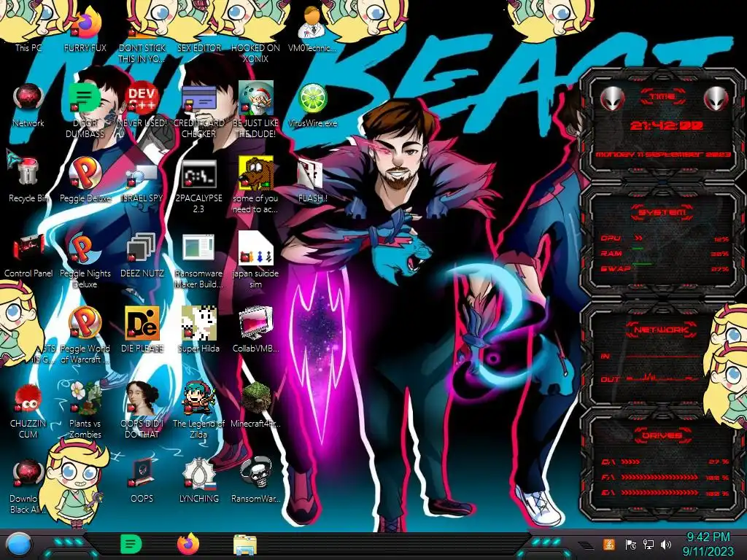Viewport: 747px width, 560px height.
Task: Open the Start orb on the taskbar
Action: pos(20,545)
